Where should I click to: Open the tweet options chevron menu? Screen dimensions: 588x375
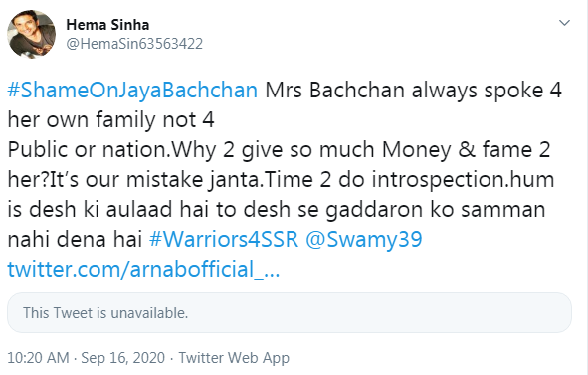coord(564,23)
